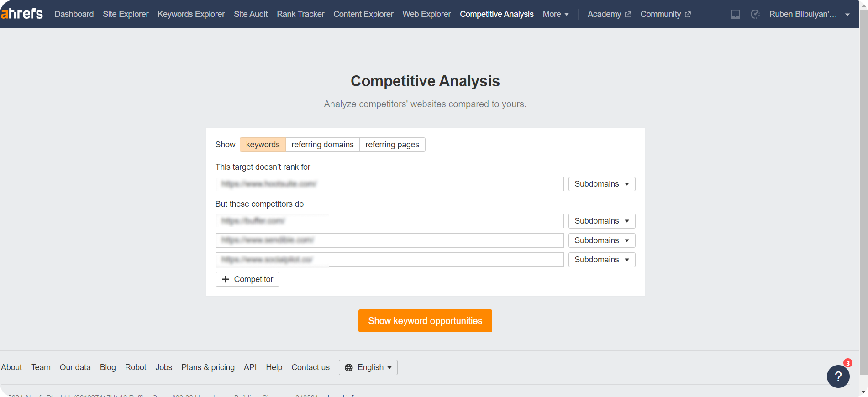Open the Team footer link
Viewport: 868px width, 397px height.
click(41, 367)
